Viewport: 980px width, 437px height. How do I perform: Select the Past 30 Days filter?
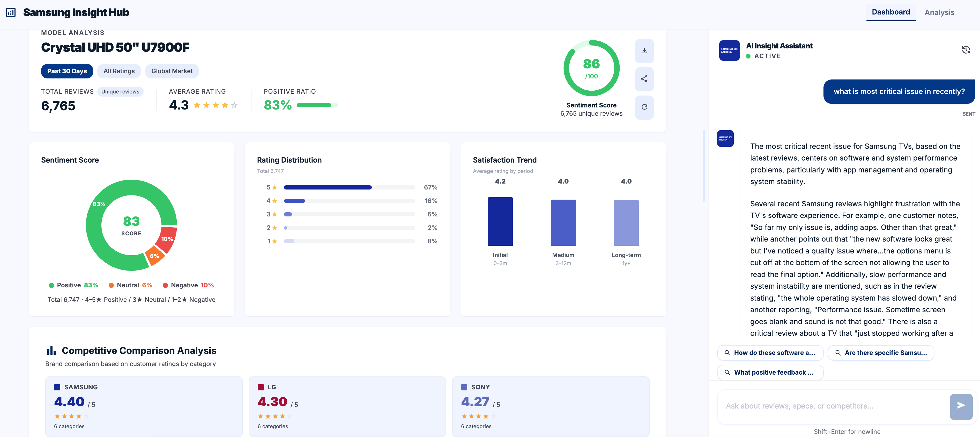(67, 71)
